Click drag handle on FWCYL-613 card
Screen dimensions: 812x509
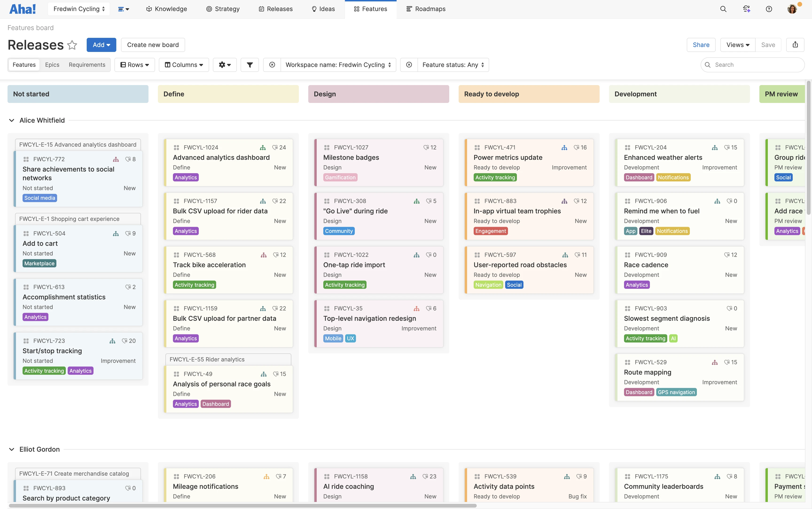[26, 287]
